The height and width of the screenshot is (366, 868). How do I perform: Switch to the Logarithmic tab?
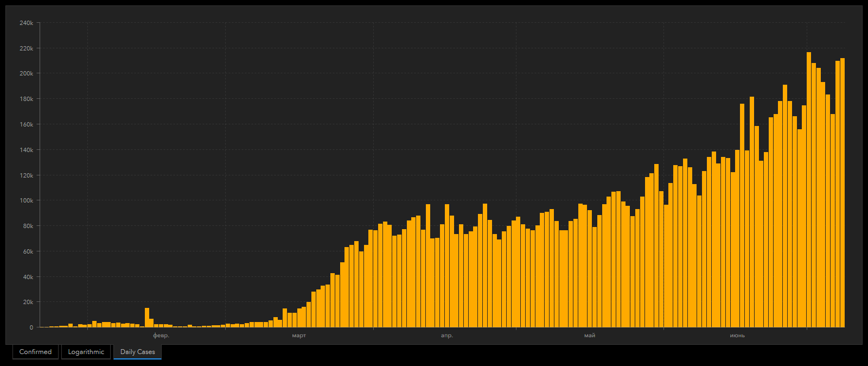click(x=86, y=352)
